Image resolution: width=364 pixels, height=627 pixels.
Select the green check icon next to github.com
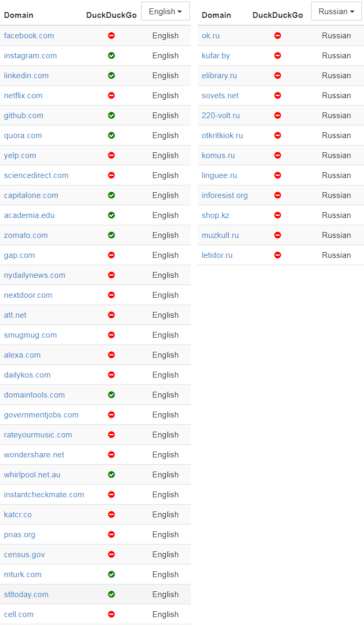(111, 116)
